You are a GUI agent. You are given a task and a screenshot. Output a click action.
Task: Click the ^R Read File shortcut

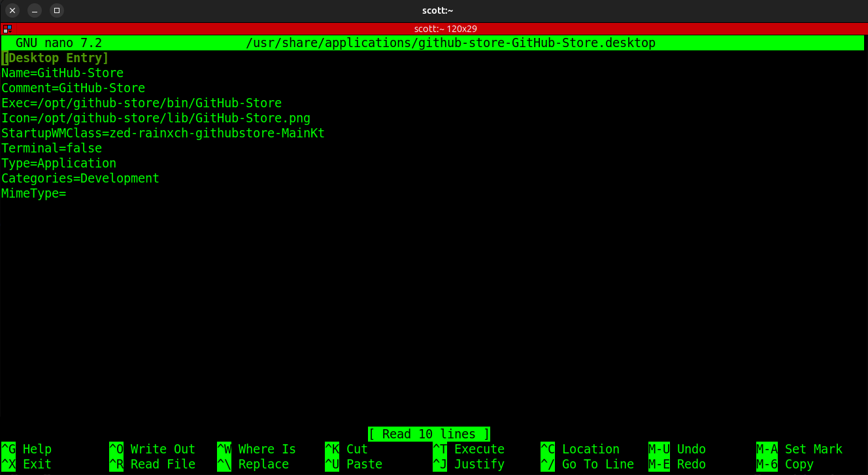152,465
